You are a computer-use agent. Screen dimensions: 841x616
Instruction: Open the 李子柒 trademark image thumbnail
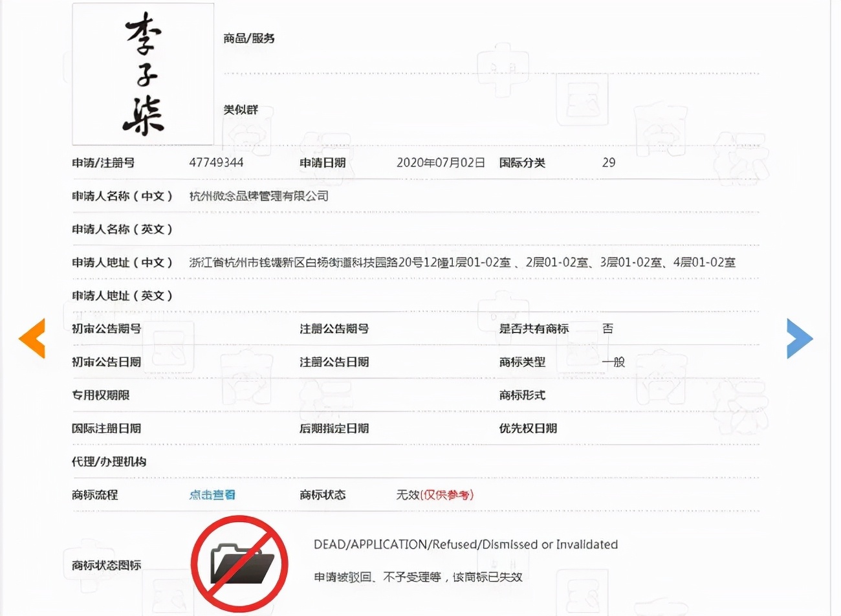pyautogui.click(x=143, y=74)
